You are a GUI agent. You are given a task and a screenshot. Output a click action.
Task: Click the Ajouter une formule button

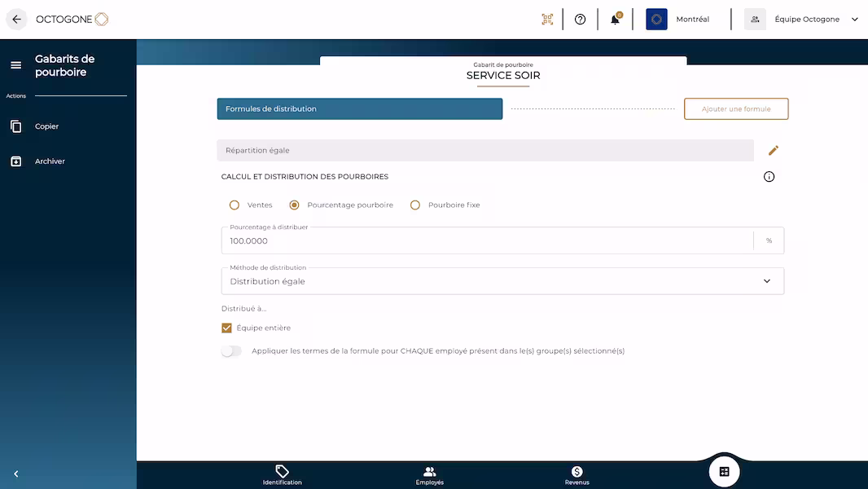click(735, 108)
